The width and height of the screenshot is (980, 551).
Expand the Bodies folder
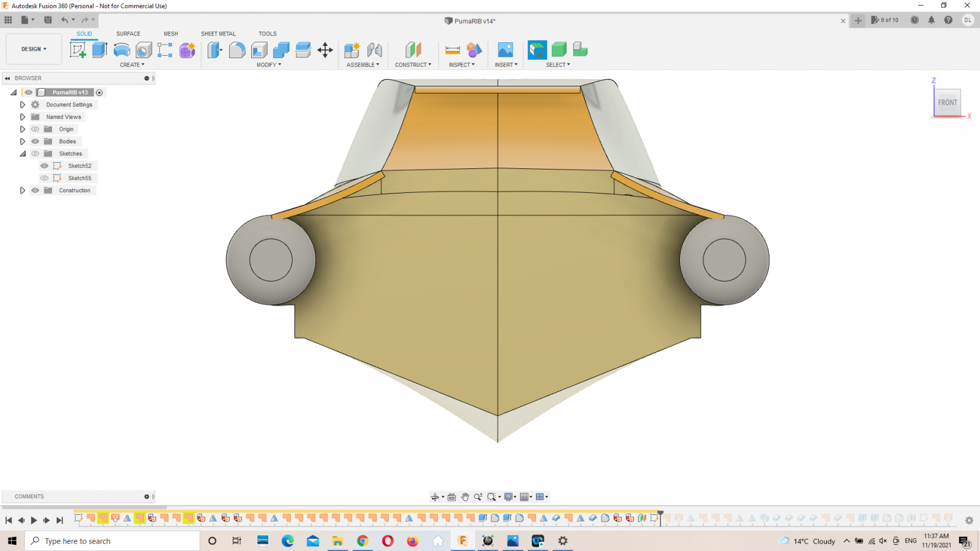[x=23, y=141]
